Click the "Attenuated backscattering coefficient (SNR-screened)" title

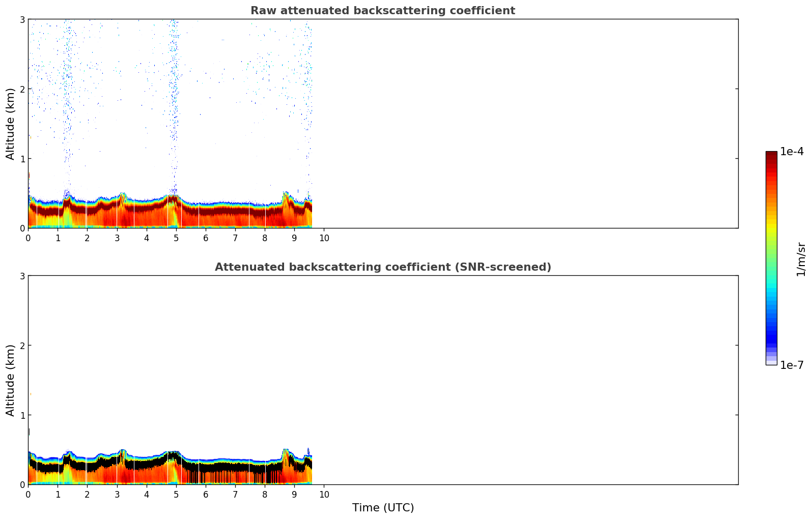[382, 267]
